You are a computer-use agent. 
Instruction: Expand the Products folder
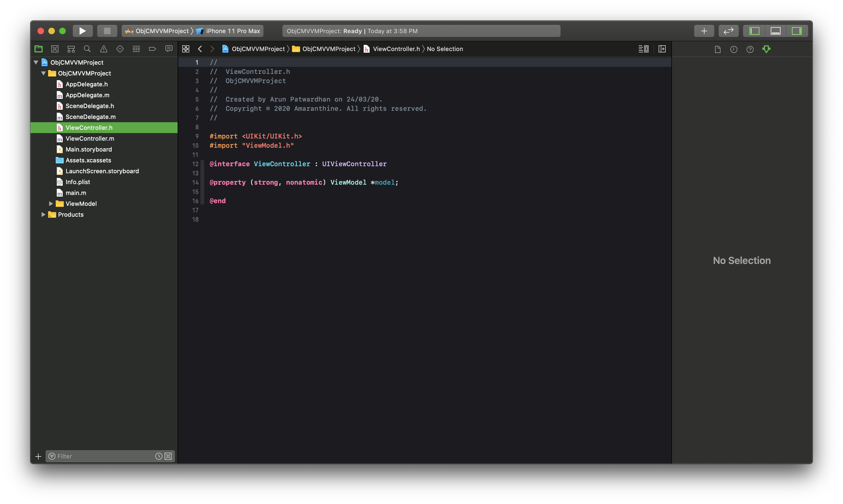pos(43,215)
